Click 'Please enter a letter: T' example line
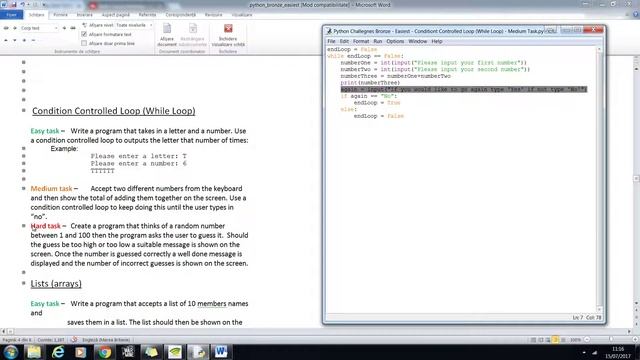 tap(138, 156)
